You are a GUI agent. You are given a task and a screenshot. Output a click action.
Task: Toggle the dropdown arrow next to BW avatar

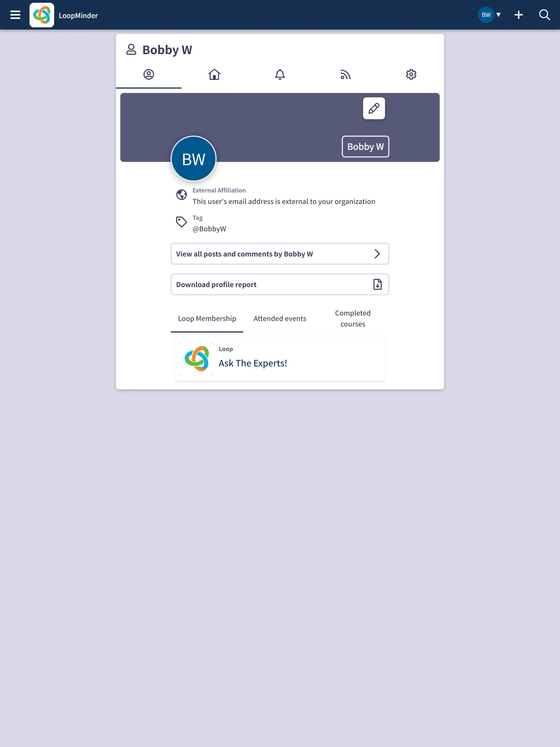(x=499, y=15)
